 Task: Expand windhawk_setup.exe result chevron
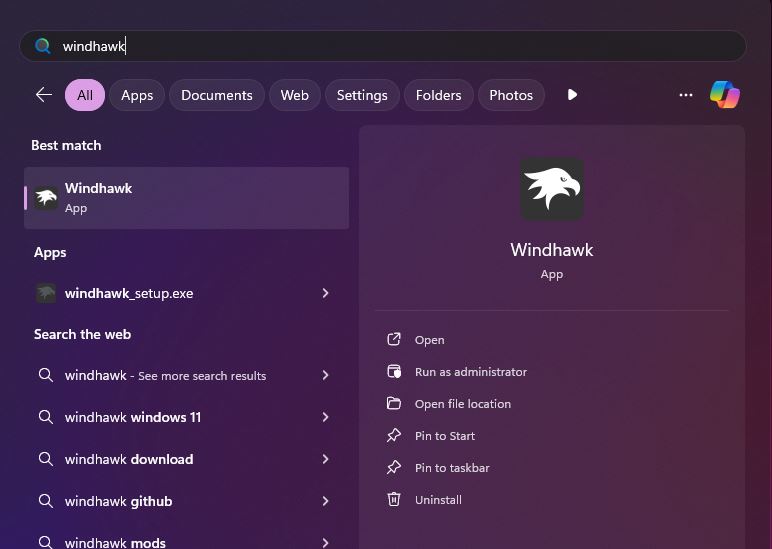tap(325, 293)
